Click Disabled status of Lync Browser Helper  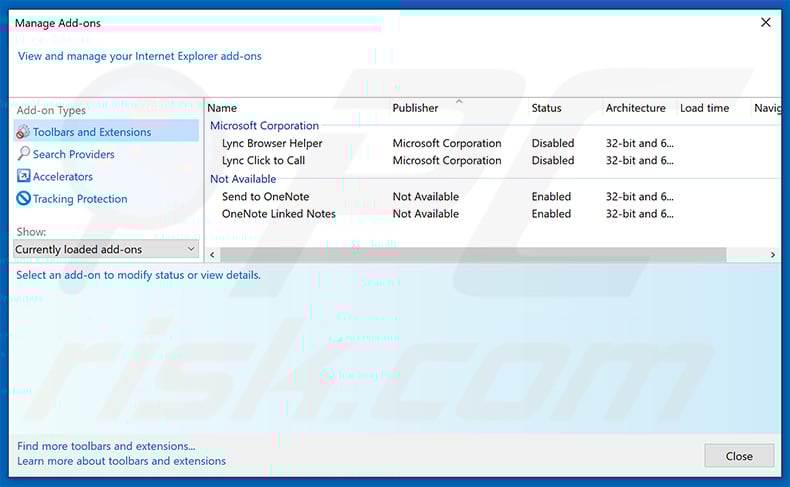(x=553, y=143)
